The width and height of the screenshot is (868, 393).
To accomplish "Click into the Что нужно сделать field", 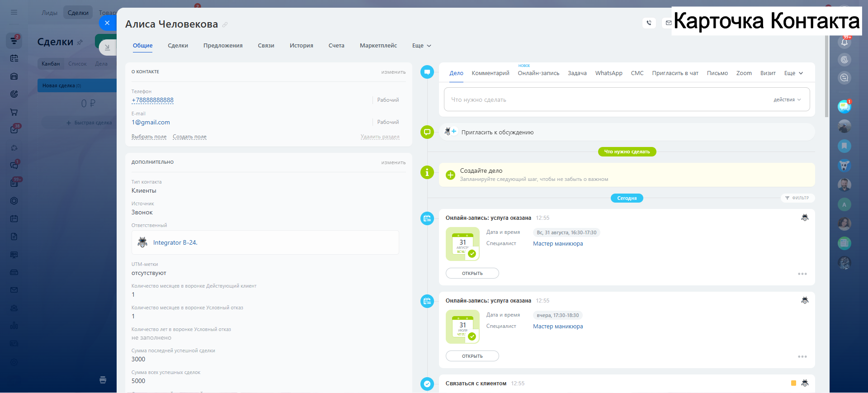I will 606,99.
